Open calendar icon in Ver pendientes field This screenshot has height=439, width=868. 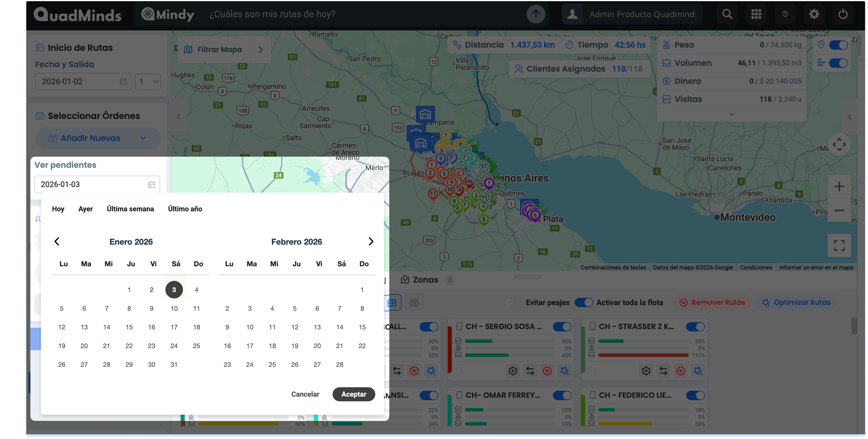pyautogui.click(x=152, y=185)
